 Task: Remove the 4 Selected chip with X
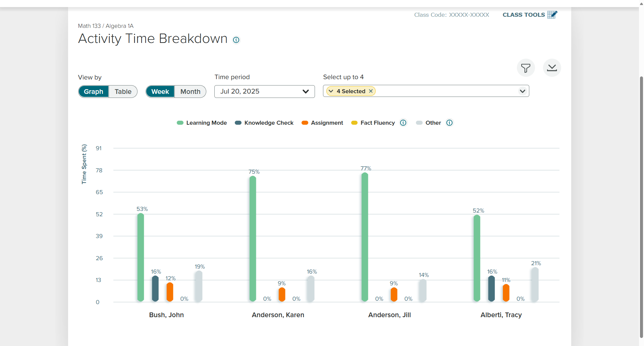(x=371, y=91)
